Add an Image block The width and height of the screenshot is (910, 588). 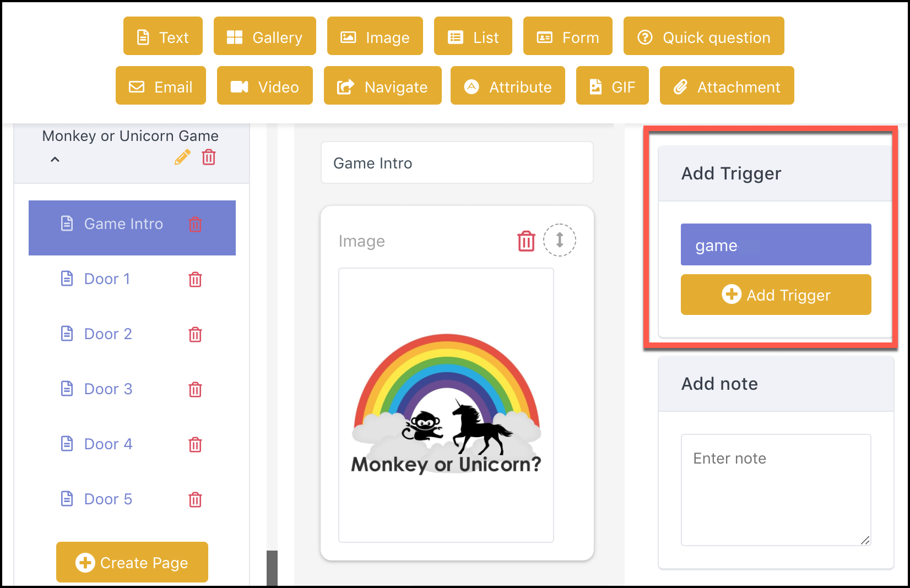[375, 36]
